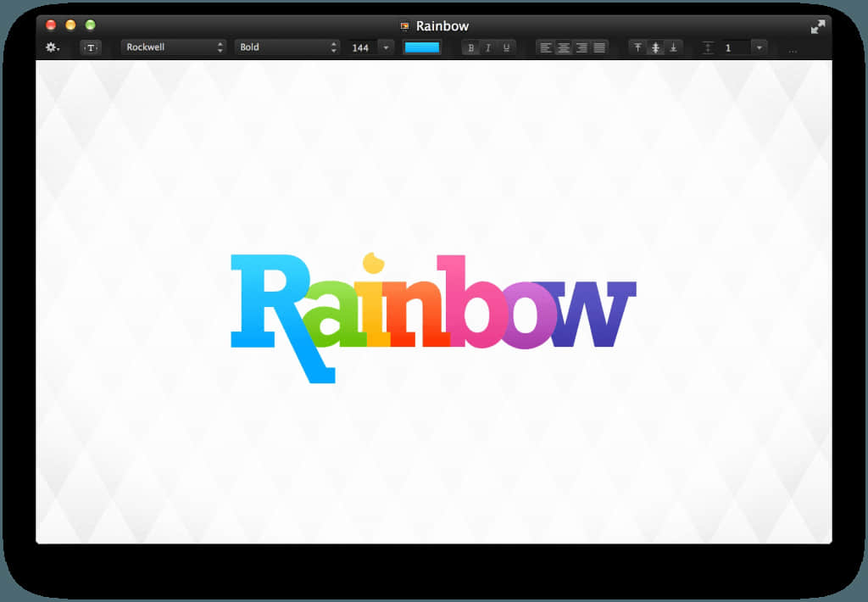Viewport: 868px width, 602px height.
Task: Align text to bottom vertically
Action: (x=673, y=47)
